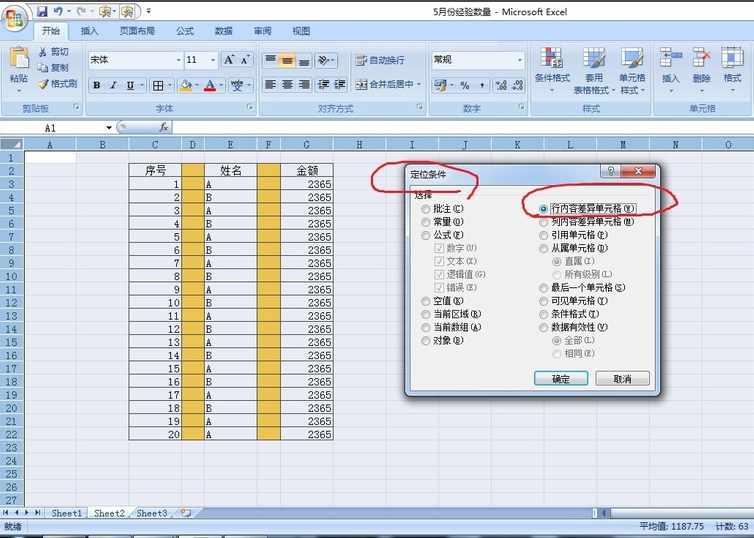Open the cell borders tool

(158, 86)
